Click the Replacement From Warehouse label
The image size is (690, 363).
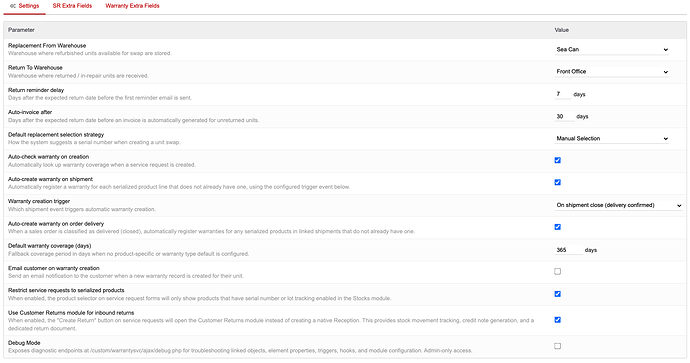click(x=47, y=45)
